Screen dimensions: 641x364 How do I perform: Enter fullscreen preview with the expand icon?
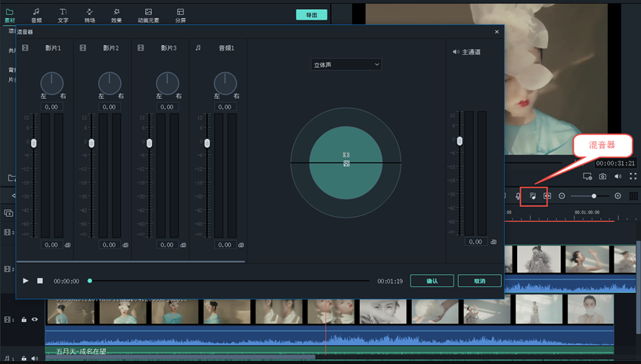[x=633, y=176]
